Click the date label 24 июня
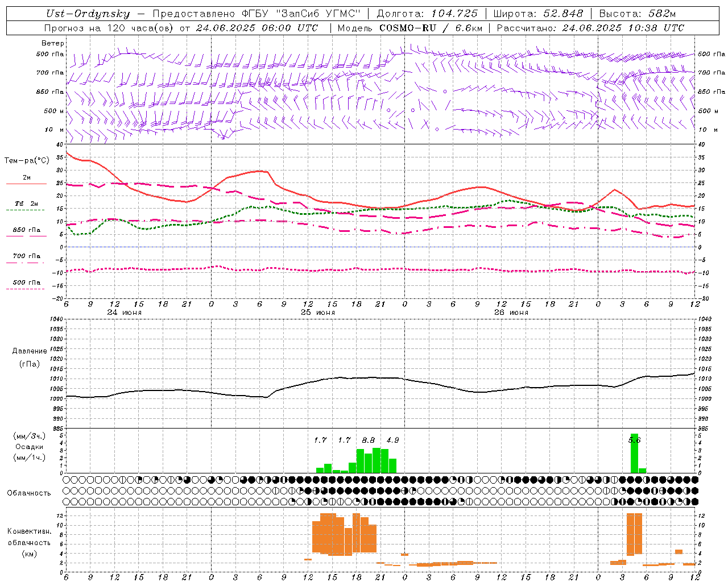Image resolution: width=728 pixels, height=582 pixels. tap(125, 313)
